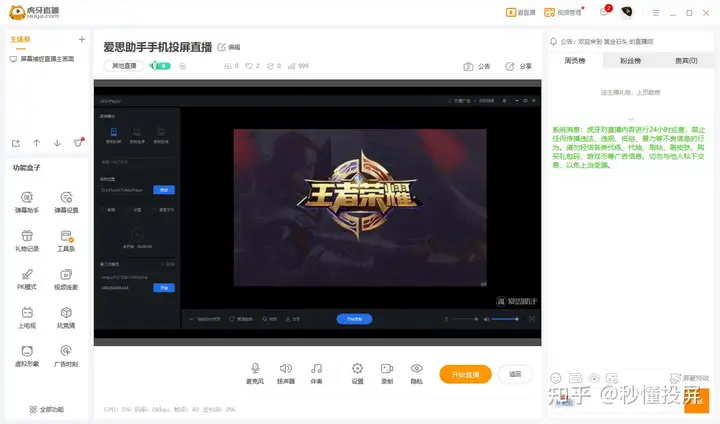Open the 屏蔽特效 option

click(689, 378)
